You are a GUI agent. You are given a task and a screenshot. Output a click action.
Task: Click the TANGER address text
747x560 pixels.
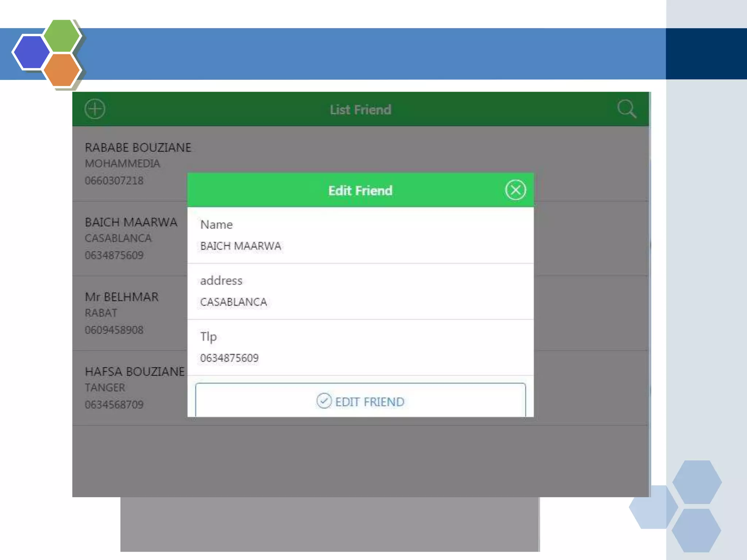(x=105, y=388)
